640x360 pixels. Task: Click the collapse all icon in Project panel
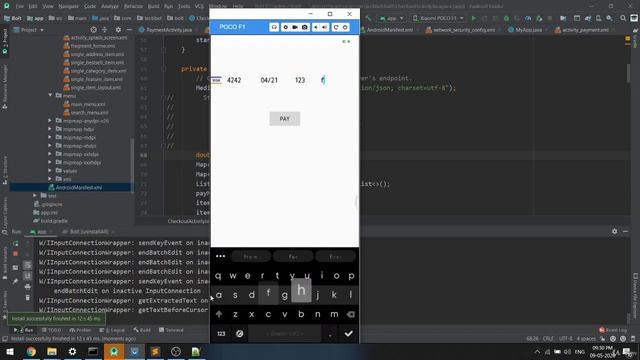point(104,30)
